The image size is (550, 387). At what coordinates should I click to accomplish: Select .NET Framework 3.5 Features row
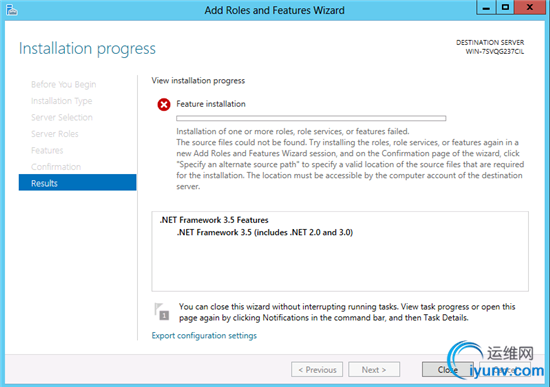pyautogui.click(x=214, y=220)
